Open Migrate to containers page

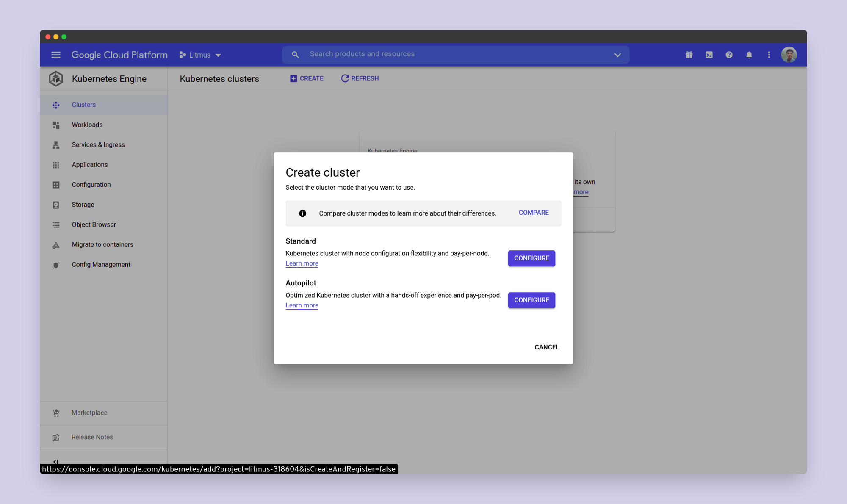tap(104, 244)
